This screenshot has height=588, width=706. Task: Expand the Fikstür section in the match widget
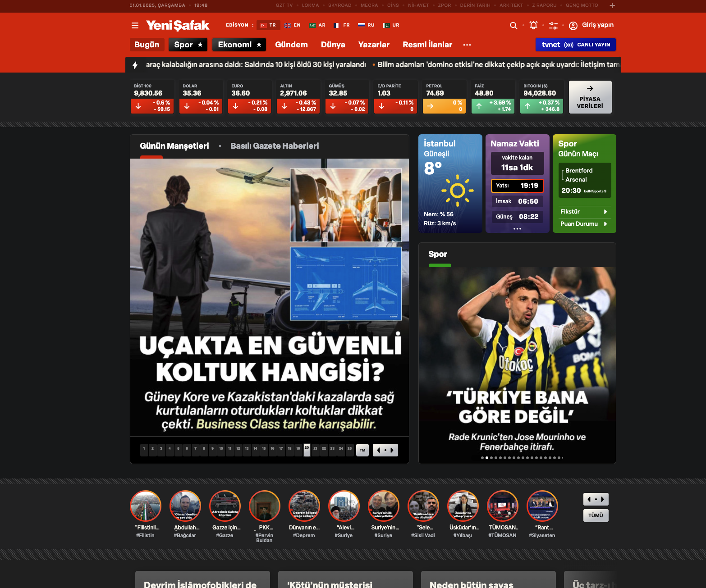[x=584, y=211]
